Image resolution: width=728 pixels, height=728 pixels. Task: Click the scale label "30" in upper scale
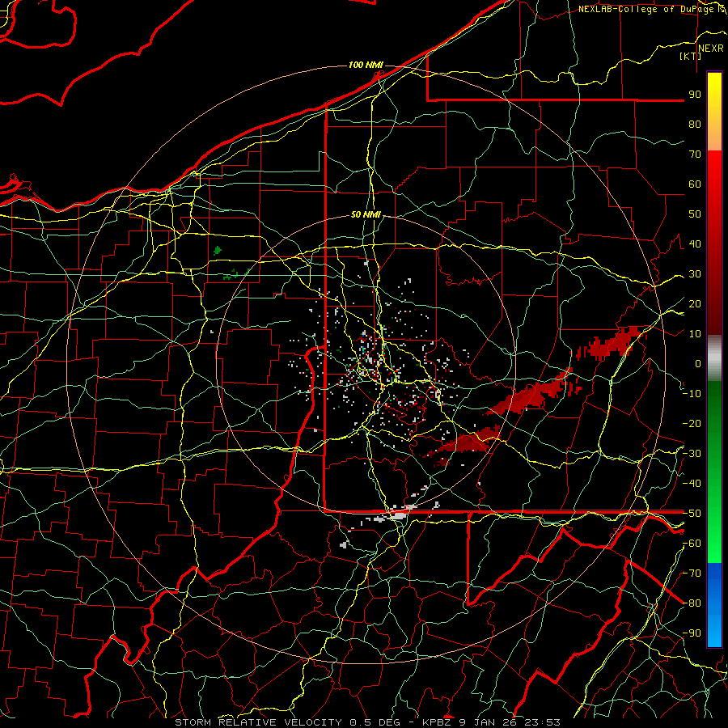click(x=695, y=274)
